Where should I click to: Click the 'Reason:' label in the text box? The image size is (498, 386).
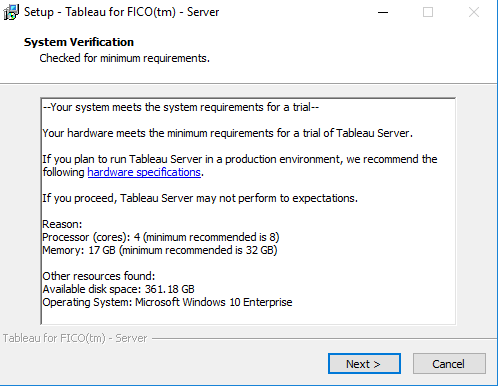pyautogui.click(x=62, y=224)
